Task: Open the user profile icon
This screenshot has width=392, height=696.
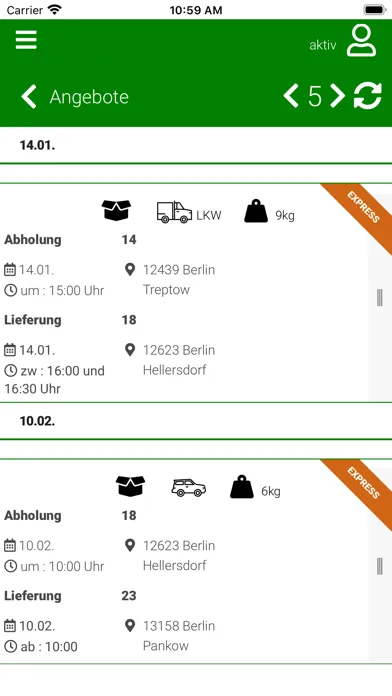Action: [361, 40]
